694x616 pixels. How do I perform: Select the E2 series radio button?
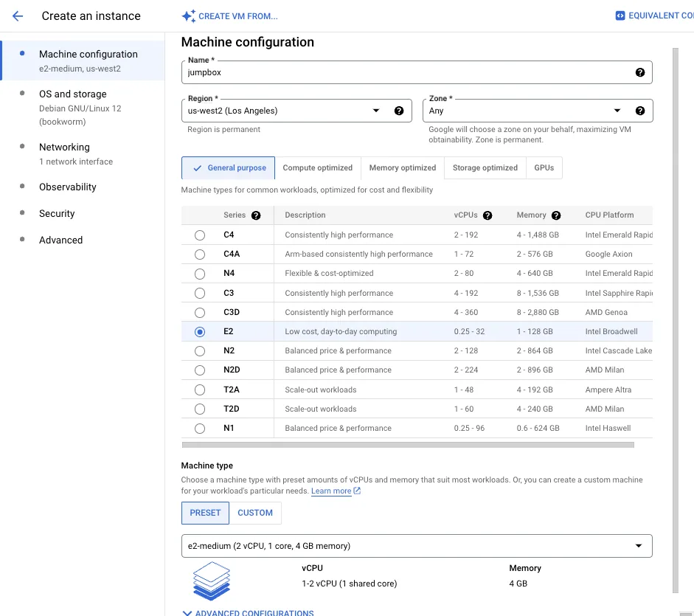[200, 332]
